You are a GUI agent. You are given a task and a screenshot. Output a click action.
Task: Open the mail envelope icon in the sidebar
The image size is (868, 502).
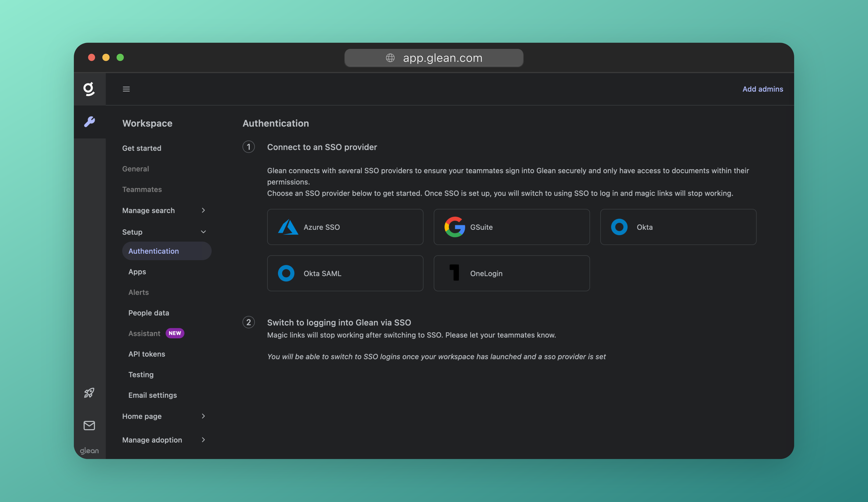89,425
